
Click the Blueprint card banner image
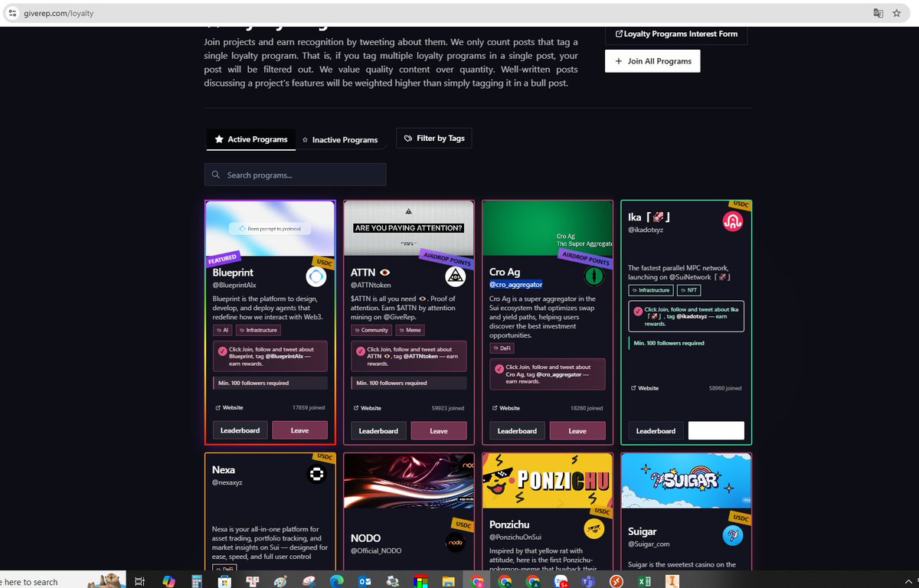click(270, 228)
